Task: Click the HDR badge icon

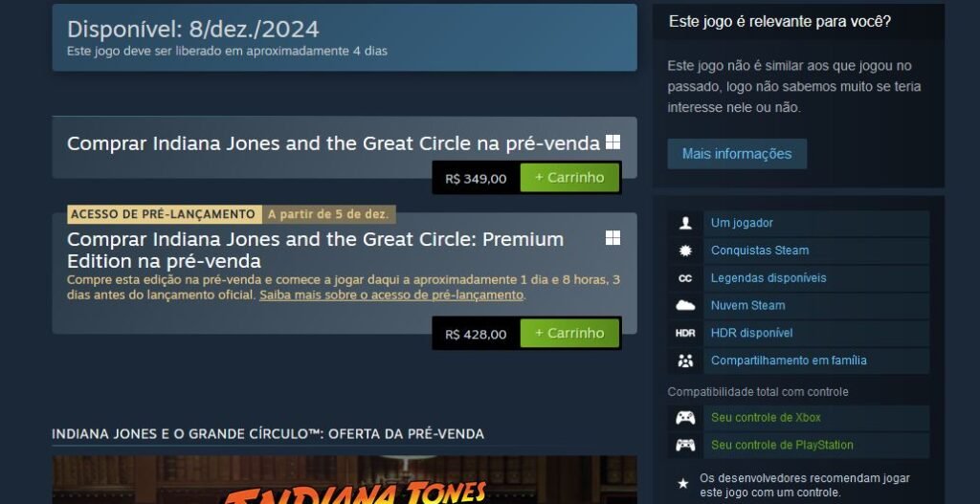Action: (685, 333)
